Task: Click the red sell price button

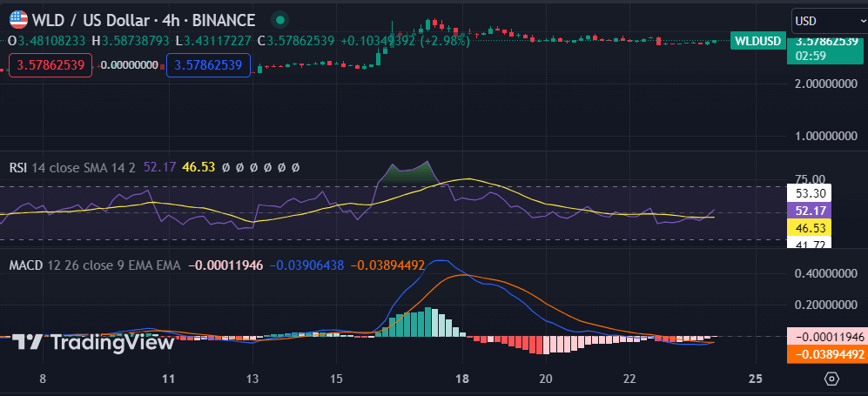Action: point(50,64)
